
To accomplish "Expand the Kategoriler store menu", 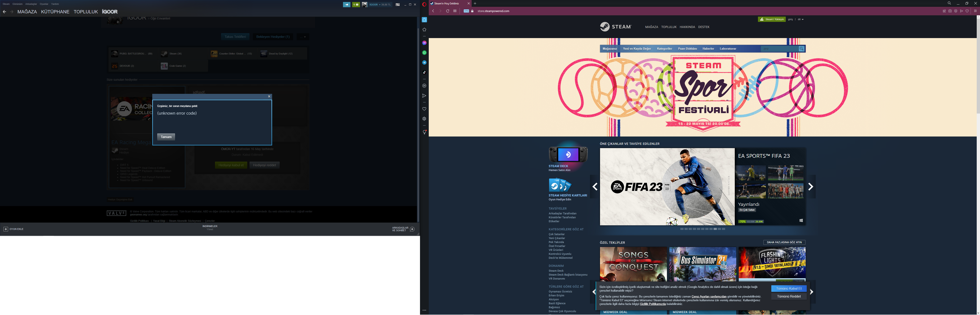I will (x=664, y=49).
